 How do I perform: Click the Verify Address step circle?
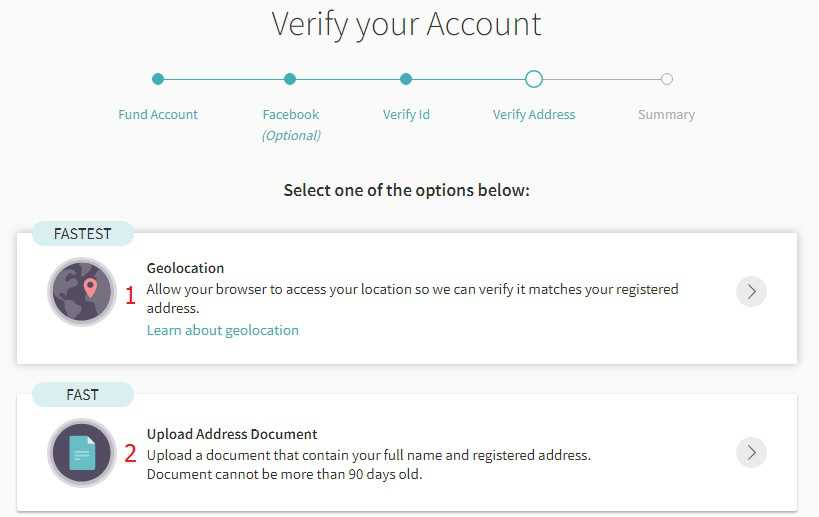click(x=534, y=79)
